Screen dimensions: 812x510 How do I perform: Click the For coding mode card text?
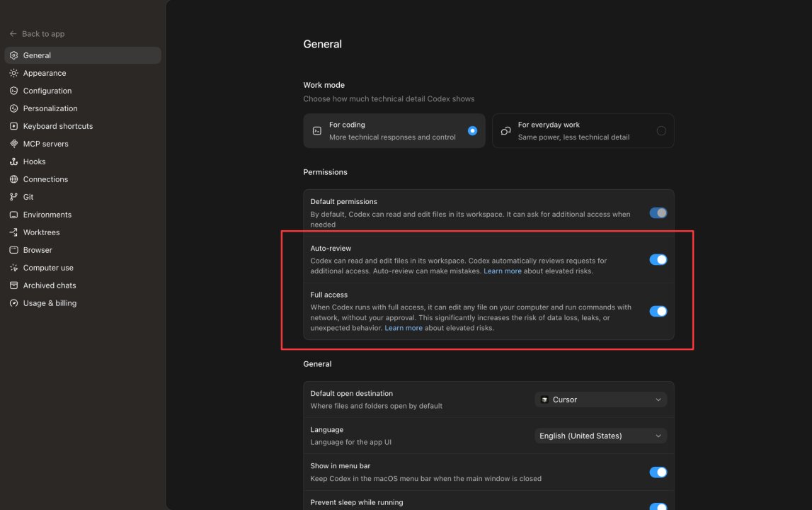392,131
